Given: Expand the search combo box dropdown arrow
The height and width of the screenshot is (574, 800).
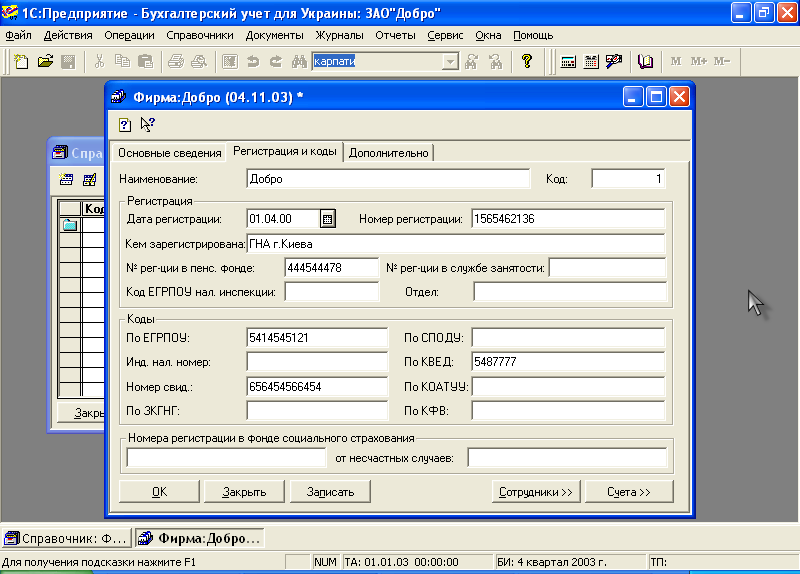Looking at the screenshot, I should coord(450,62).
